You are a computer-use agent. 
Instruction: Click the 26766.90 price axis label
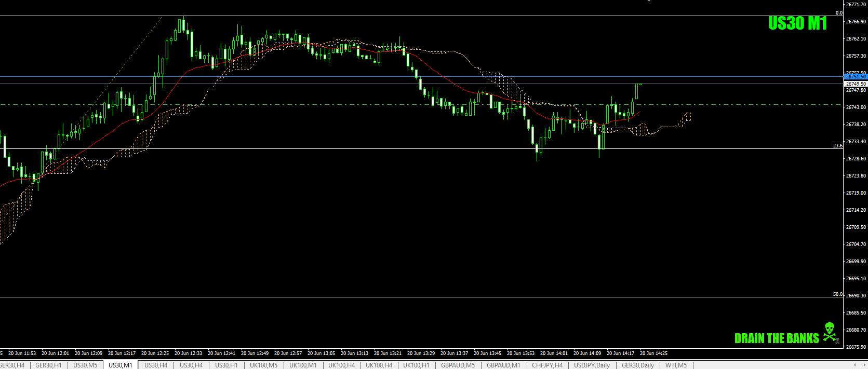click(x=856, y=22)
